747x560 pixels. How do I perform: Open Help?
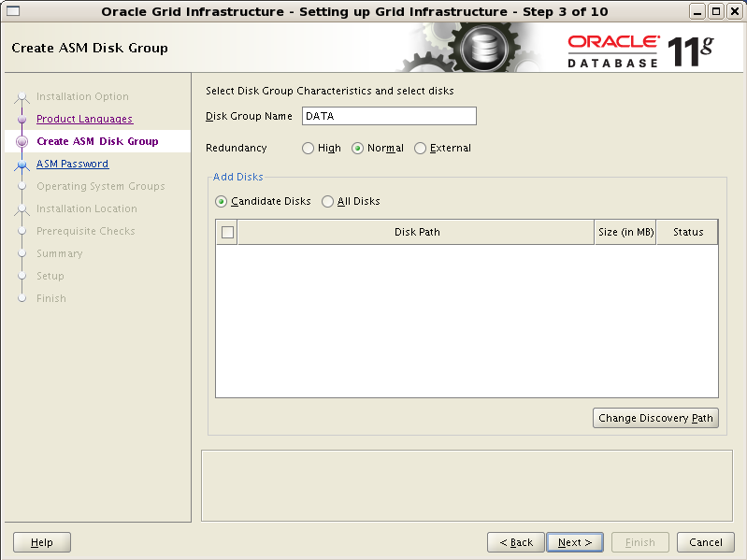42,542
